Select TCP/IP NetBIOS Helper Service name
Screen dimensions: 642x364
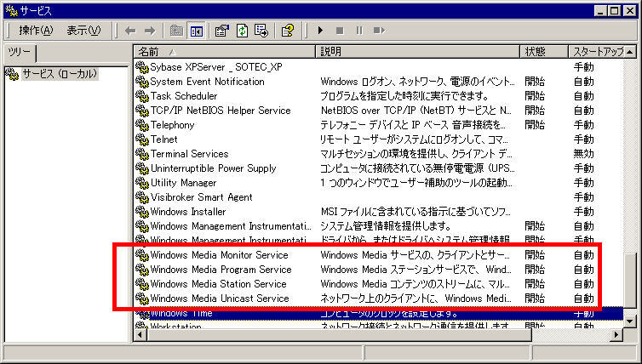click(221, 111)
